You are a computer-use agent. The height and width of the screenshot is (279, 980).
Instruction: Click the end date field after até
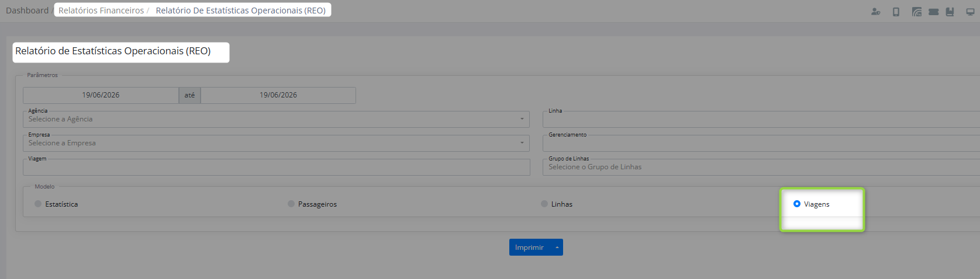tap(278, 95)
